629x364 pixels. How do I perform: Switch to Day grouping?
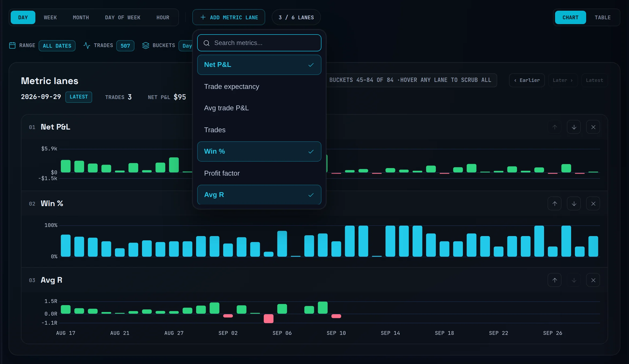coord(23,17)
